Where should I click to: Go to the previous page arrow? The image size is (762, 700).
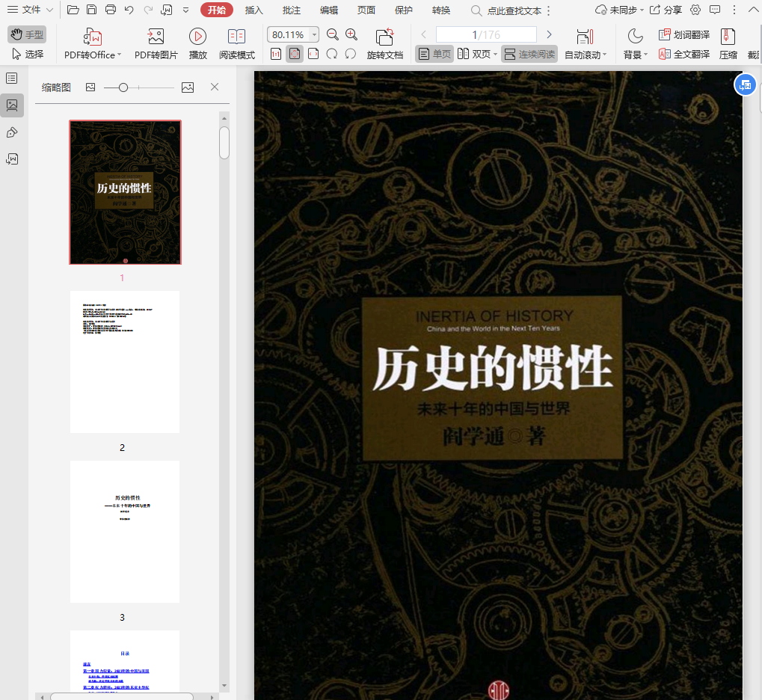[x=424, y=34]
